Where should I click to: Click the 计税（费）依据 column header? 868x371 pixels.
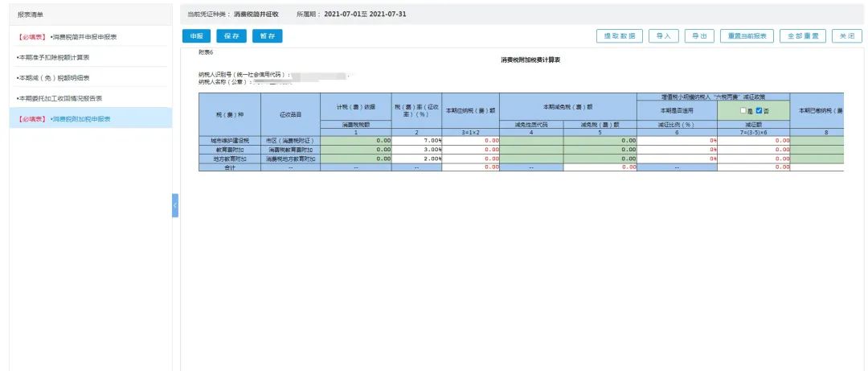(x=356, y=106)
